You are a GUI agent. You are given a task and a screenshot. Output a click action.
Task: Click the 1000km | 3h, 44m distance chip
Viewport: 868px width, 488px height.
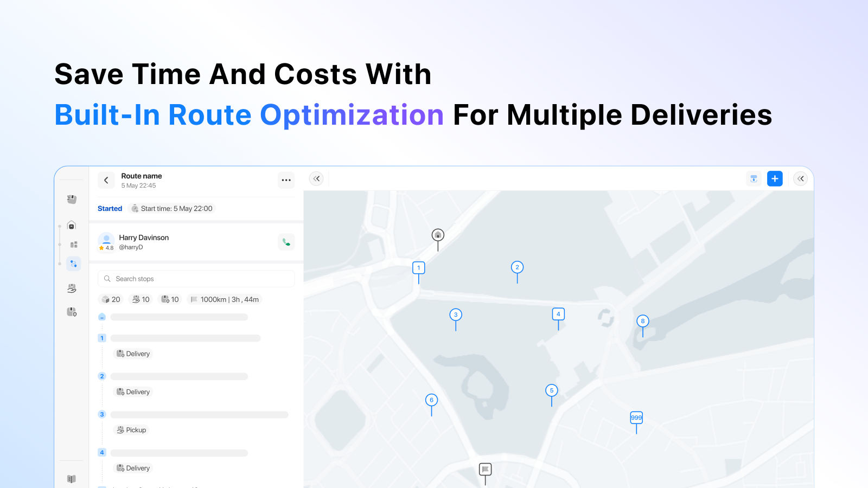click(x=225, y=299)
